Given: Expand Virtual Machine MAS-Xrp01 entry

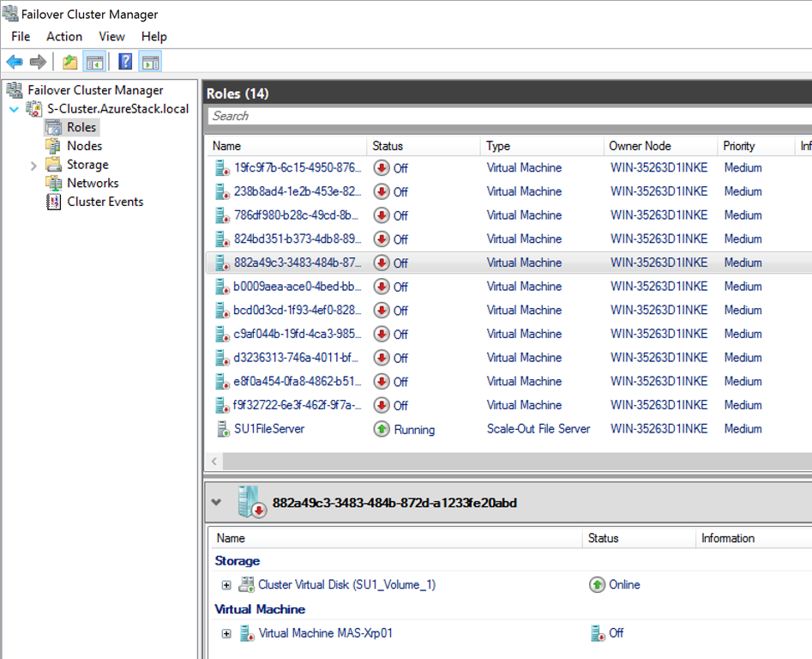Looking at the screenshot, I should [x=226, y=633].
